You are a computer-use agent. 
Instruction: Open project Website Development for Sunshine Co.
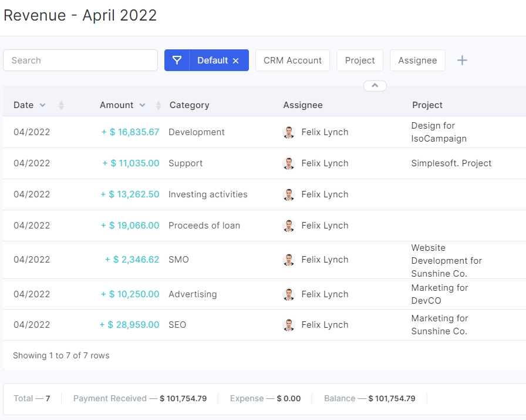pos(446,261)
